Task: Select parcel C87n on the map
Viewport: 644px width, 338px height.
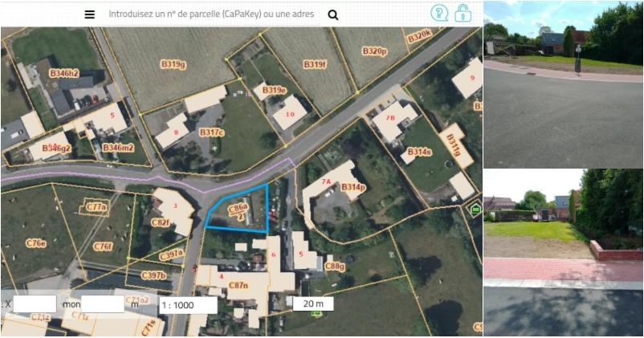Action: pos(238,284)
